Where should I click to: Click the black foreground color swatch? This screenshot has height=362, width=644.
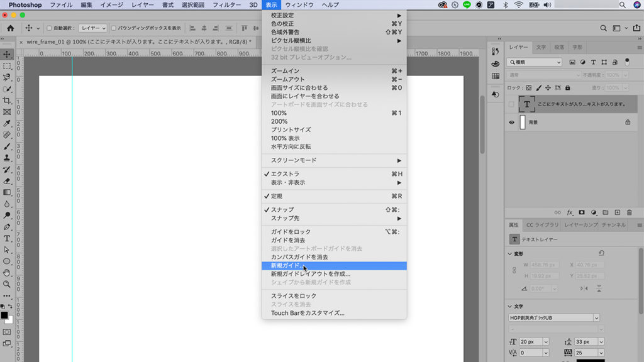[x=4, y=315]
